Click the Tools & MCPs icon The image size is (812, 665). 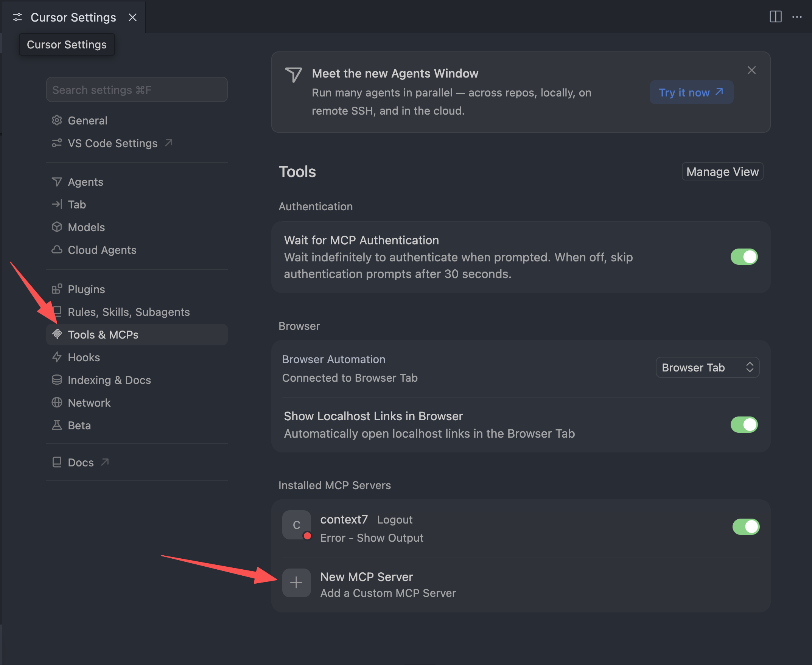coord(57,334)
